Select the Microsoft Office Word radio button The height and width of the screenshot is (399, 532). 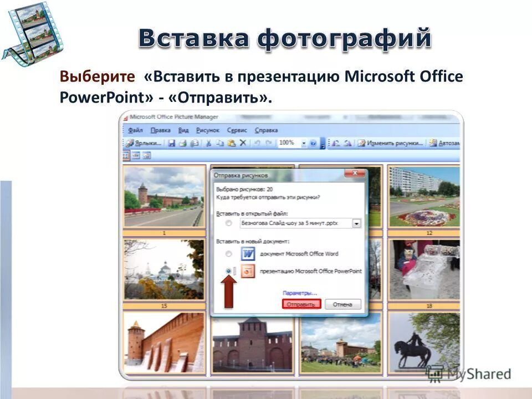pos(229,254)
